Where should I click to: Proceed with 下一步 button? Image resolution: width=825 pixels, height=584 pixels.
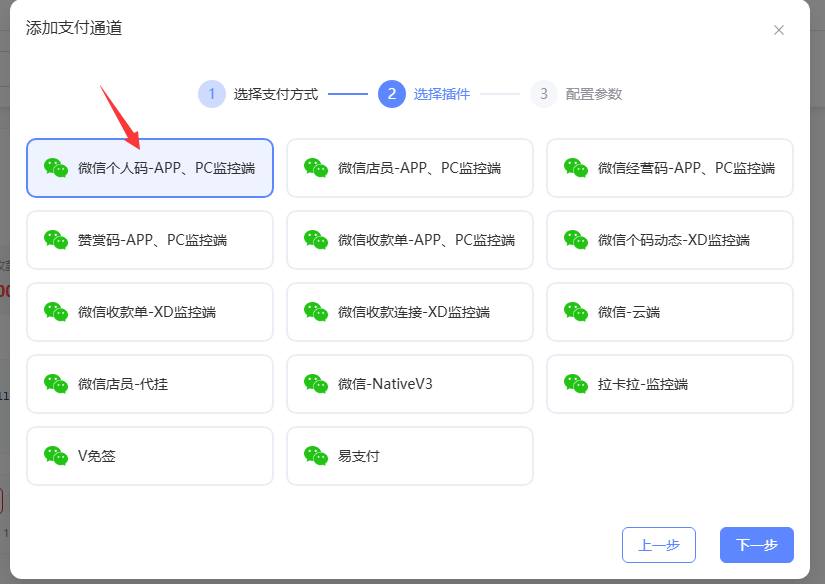757,545
